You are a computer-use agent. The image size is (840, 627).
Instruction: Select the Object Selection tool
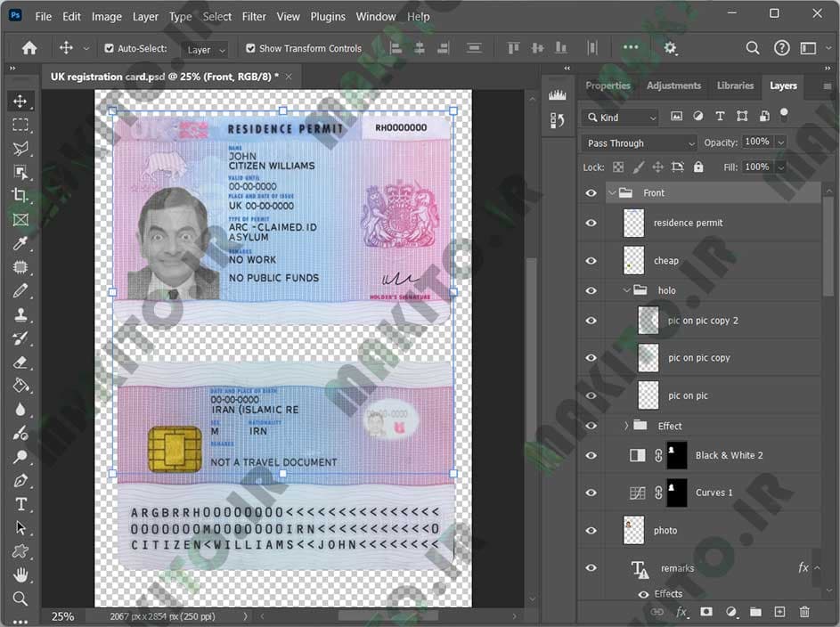coord(20,172)
